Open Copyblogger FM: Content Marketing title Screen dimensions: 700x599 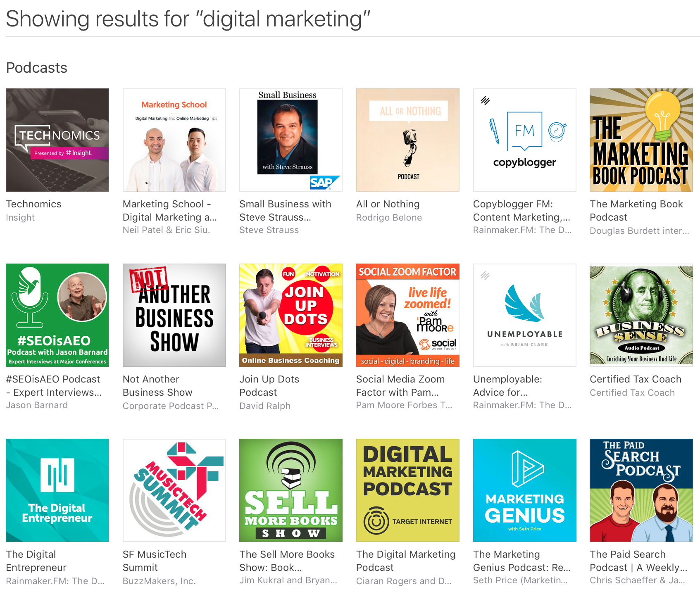[521, 211]
